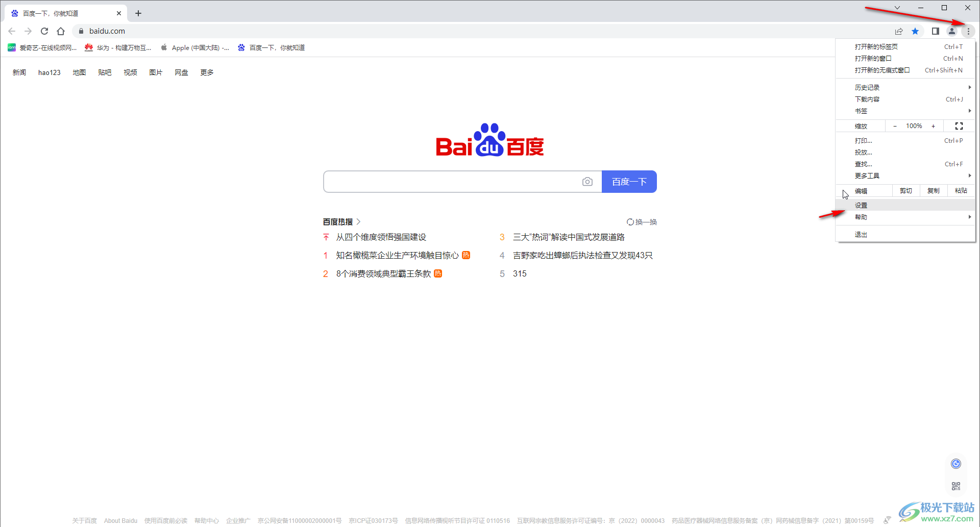
Task: Click 剪切 in the edit row
Action: (x=906, y=191)
